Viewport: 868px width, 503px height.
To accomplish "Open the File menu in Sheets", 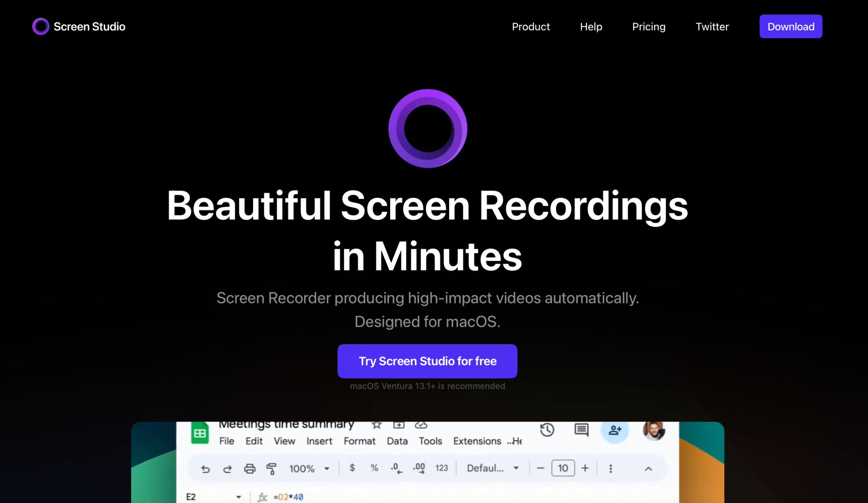I will pyautogui.click(x=227, y=441).
